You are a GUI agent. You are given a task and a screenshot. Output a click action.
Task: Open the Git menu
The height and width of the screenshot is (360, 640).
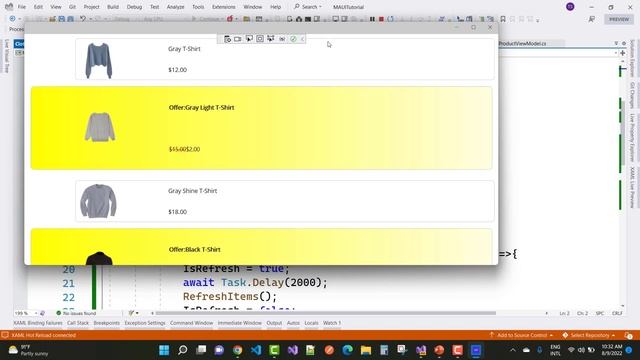click(72, 7)
